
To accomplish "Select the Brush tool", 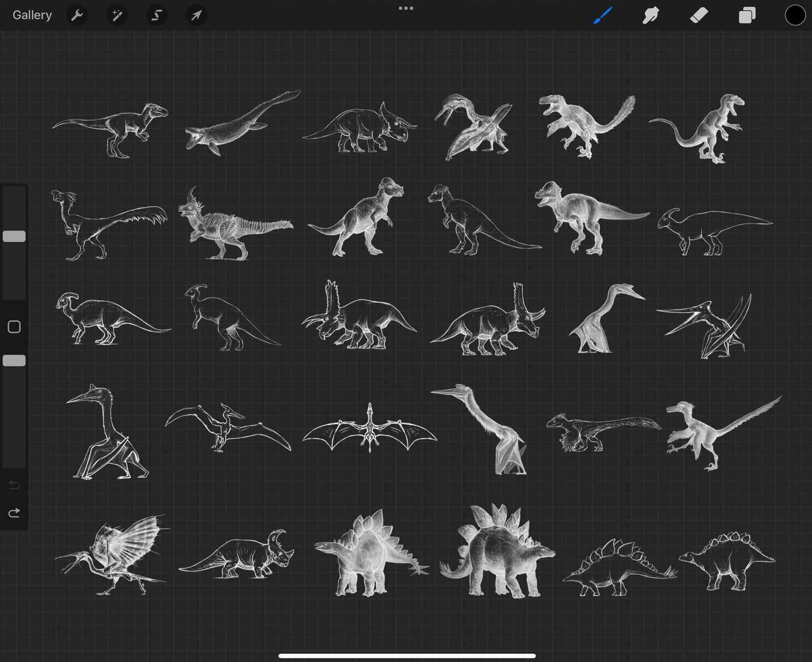I will (x=603, y=15).
